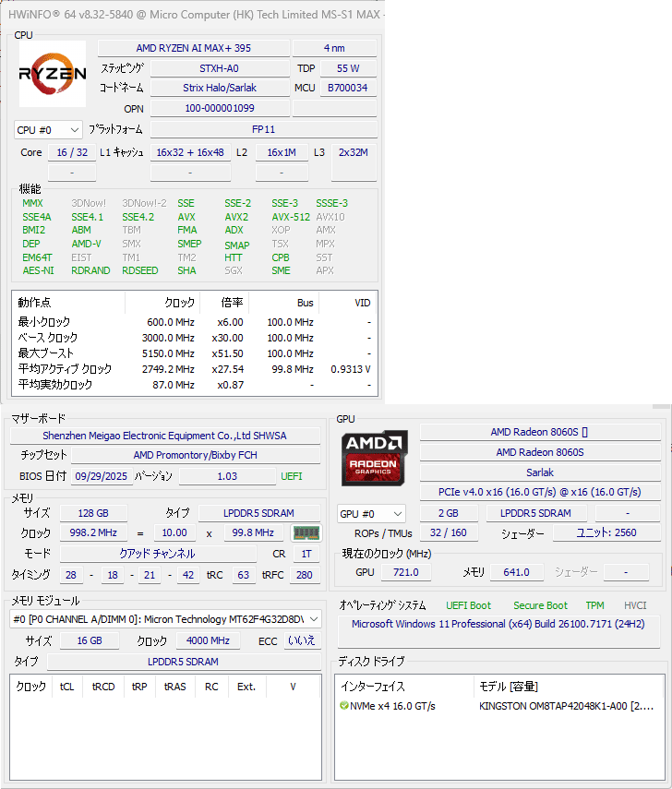672x789 pixels.
Task: Open the CPU #0 selector dropdown
Action: (48, 130)
